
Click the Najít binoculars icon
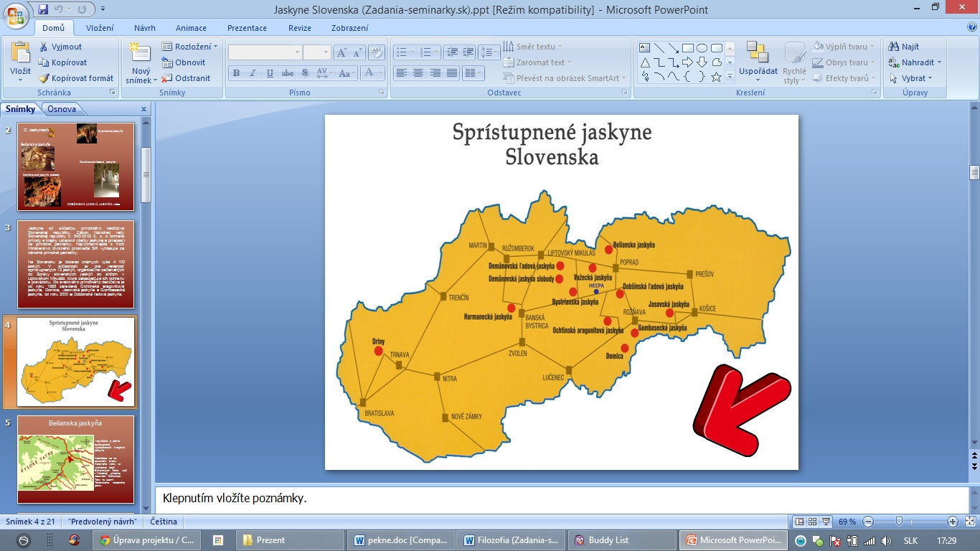894,47
